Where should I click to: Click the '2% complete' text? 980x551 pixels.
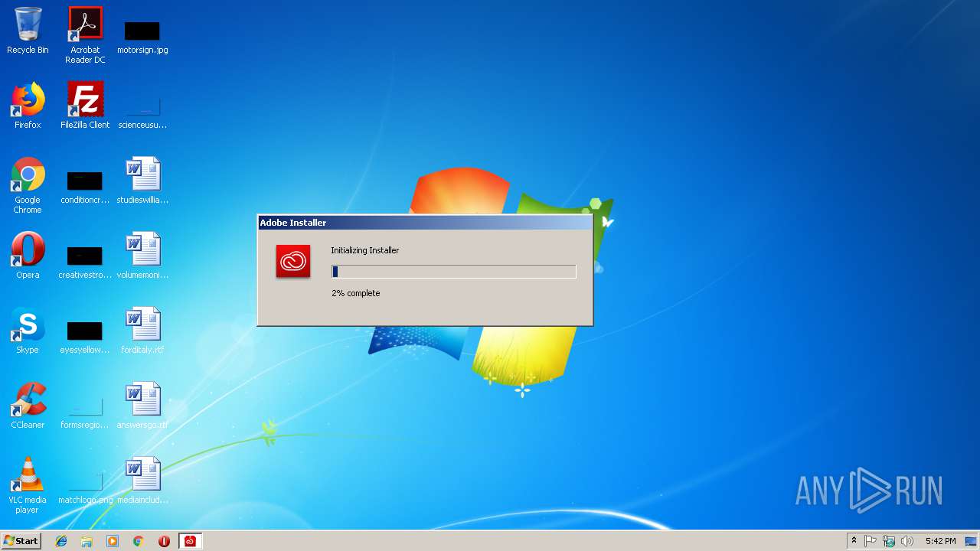[356, 293]
